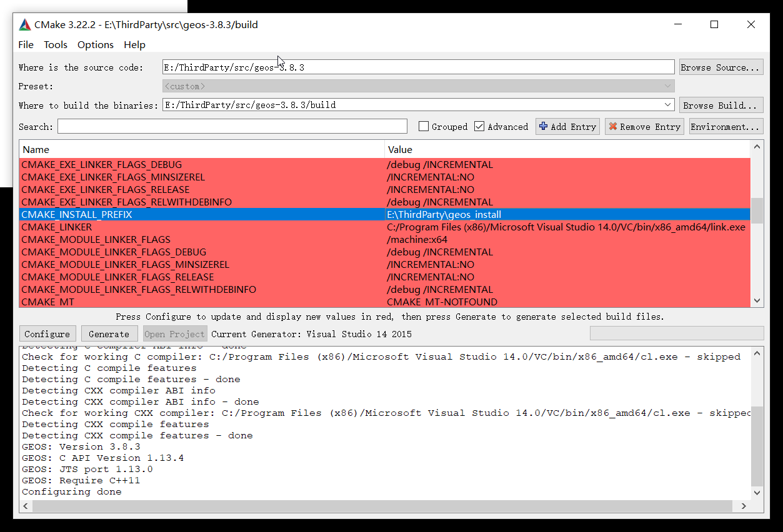Click the CMake logo icon in title bar
Image resolution: width=783 pixels, height=532 pixels.
(x=25, y=25)
